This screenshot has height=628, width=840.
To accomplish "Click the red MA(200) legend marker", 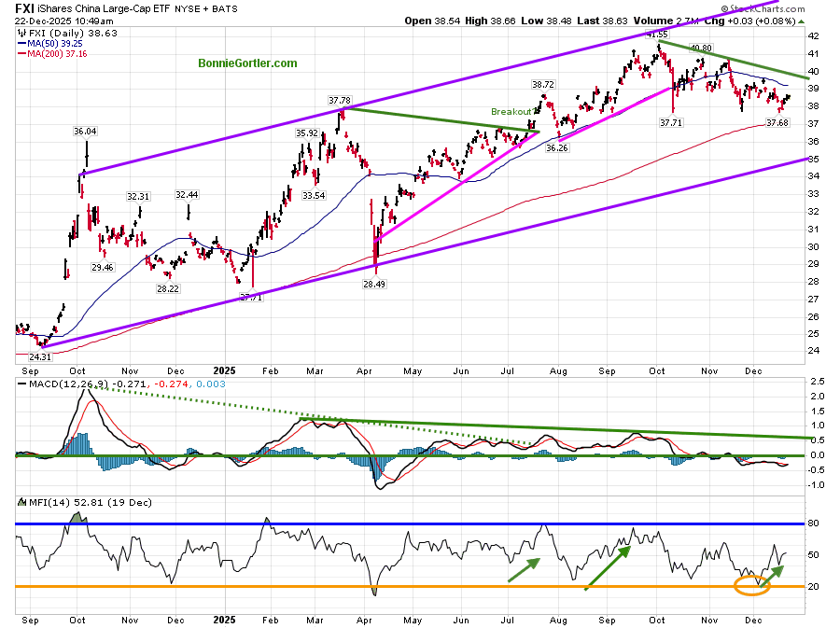I will point(21,55).
